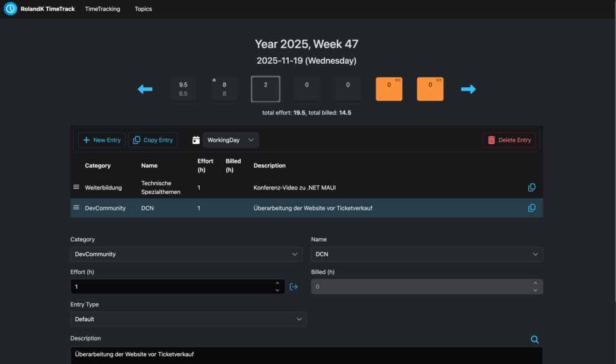This screenshot has height=364, width=616.
Task: Select the first orange weekend day tile
Action: pos(389,89)
